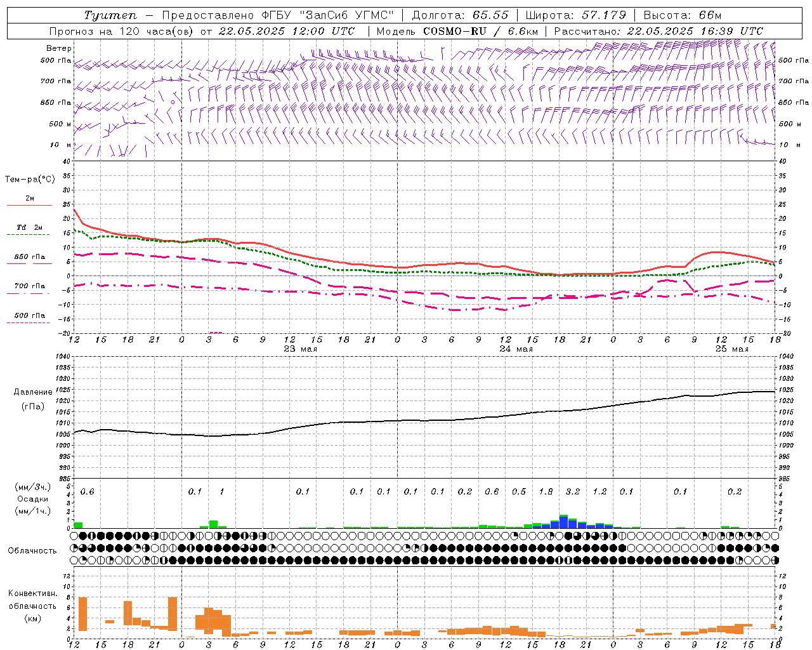Click the right-side 700 гПа wind level label
The width and height of the screenshot is (812, 650).
(794, 81)
